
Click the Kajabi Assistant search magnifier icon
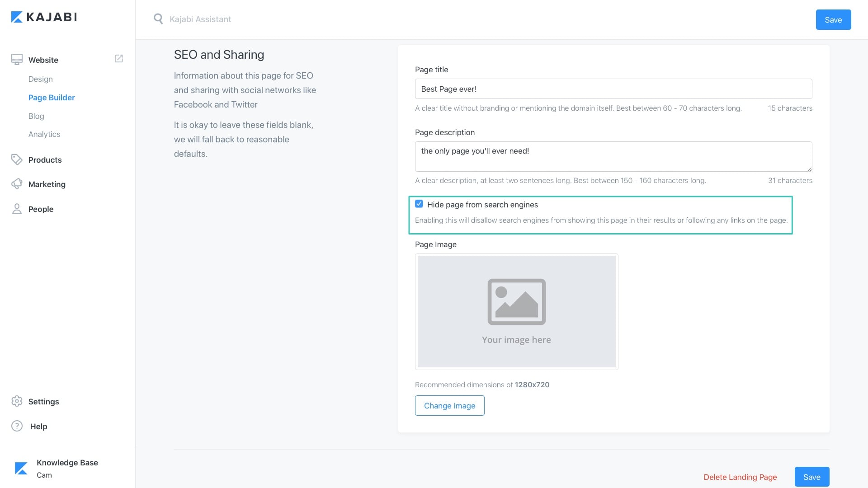158,19
